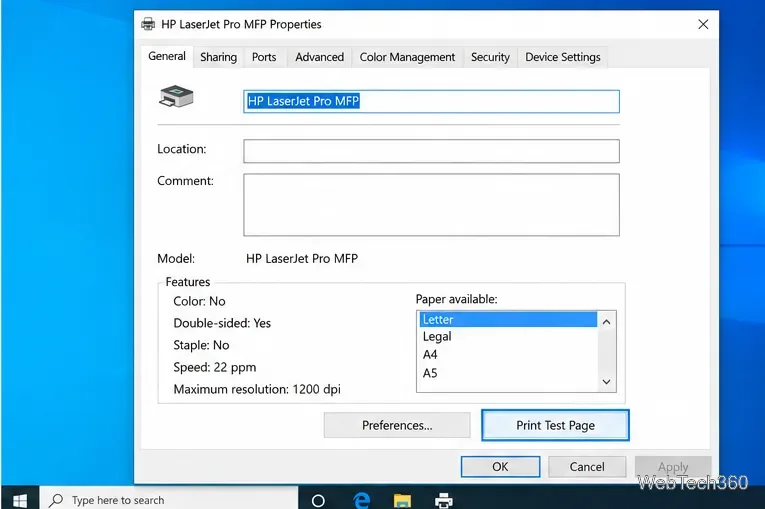Click the Preferences... button
This screenshot has height=509, width=765.
coord(397,426)
